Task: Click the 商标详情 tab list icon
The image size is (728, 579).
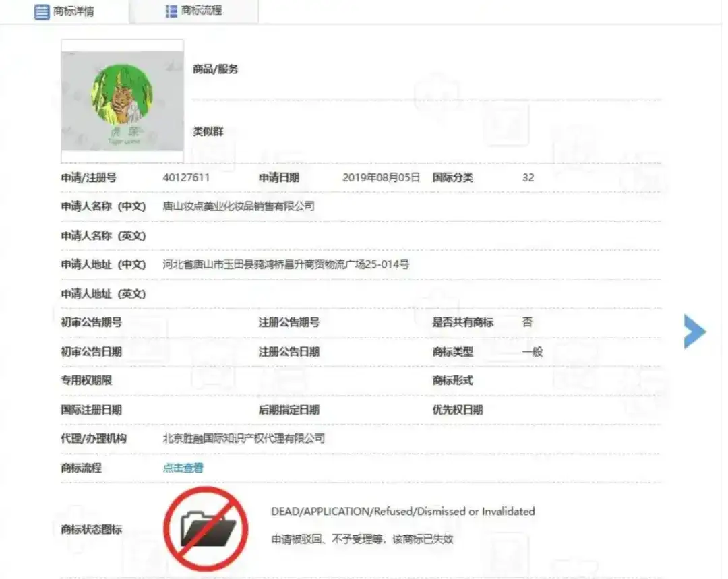Action: coord(41,11)
